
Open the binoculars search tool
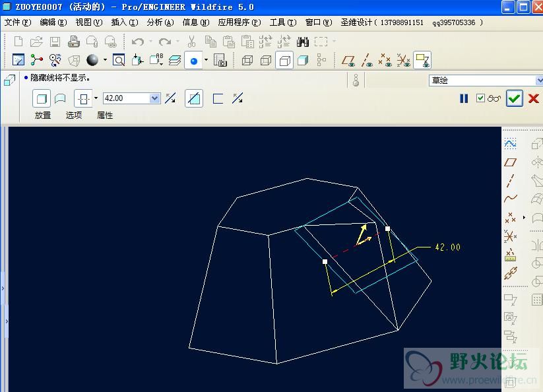(303, 42)
